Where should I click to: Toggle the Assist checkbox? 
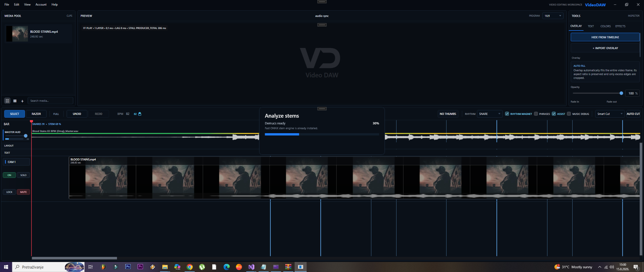pos(554,114)
